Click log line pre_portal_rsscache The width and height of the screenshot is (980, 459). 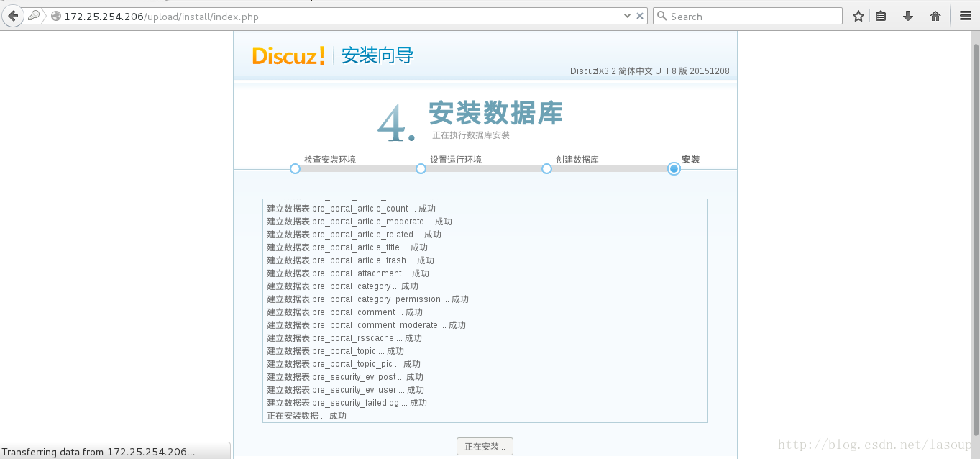(x=344, y=338)
